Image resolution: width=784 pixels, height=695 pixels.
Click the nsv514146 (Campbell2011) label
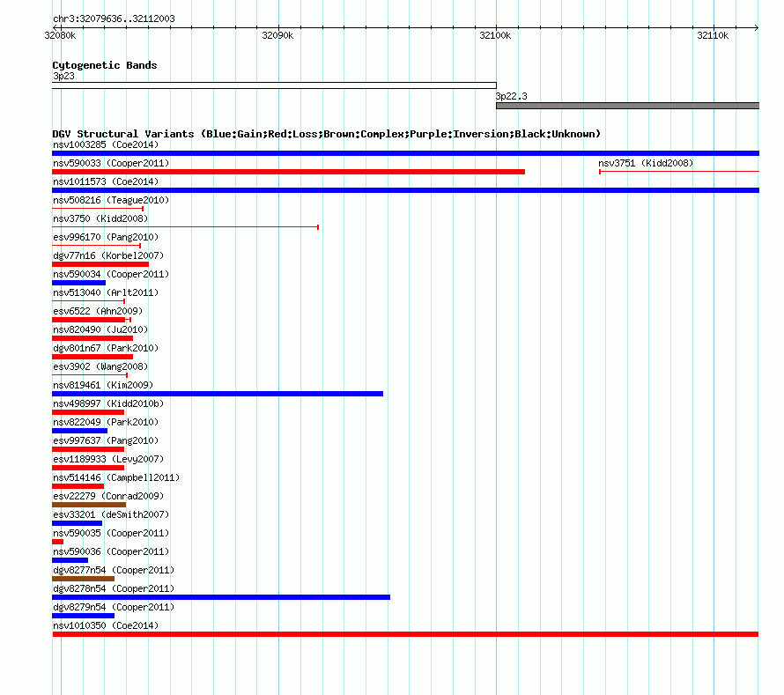click(116, 477)
